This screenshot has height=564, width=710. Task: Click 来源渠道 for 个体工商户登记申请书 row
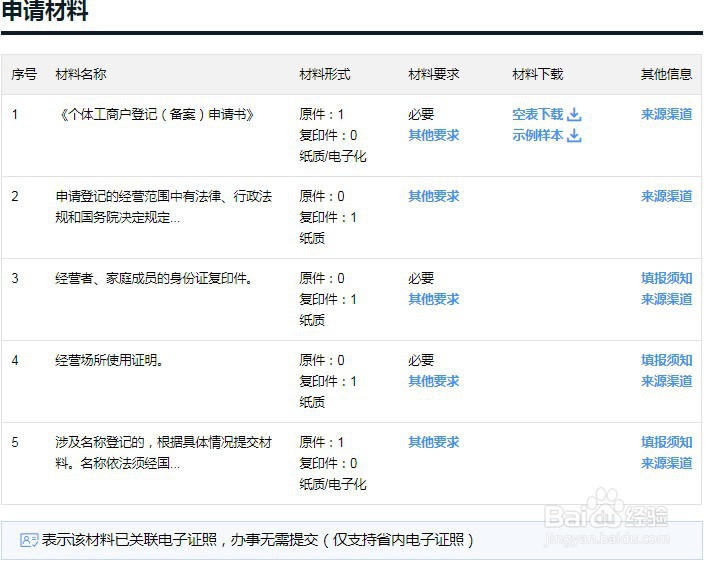[667, 115]
